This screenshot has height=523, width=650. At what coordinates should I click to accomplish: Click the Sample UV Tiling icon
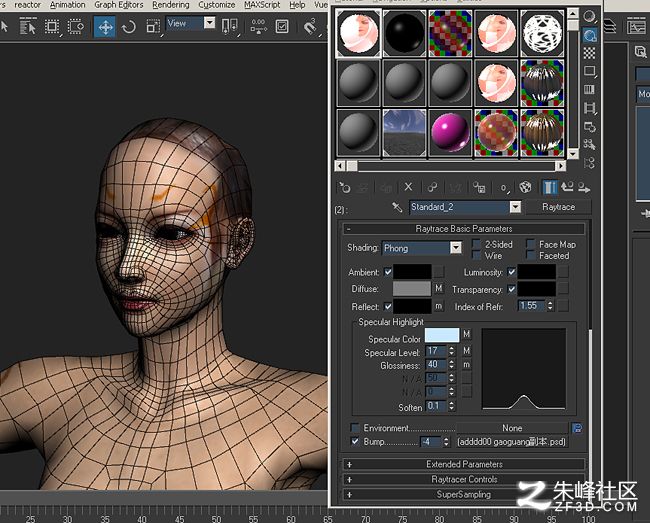[589, 71]
